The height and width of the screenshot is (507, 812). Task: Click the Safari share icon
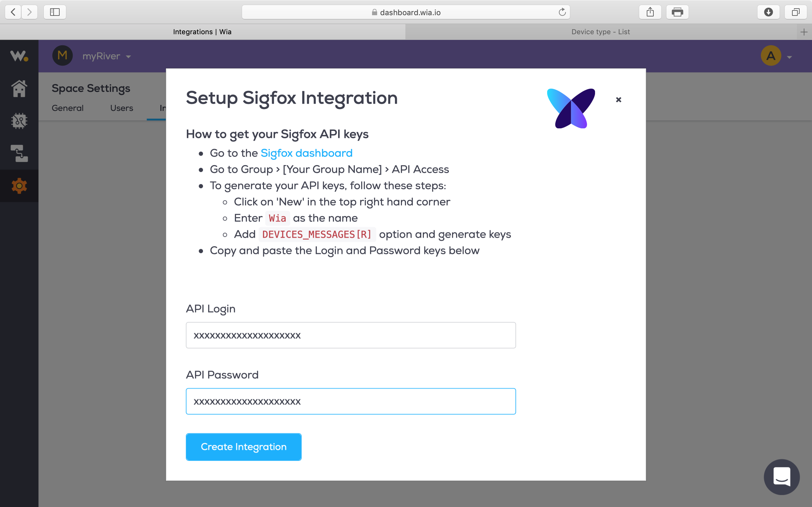point(650,12)
